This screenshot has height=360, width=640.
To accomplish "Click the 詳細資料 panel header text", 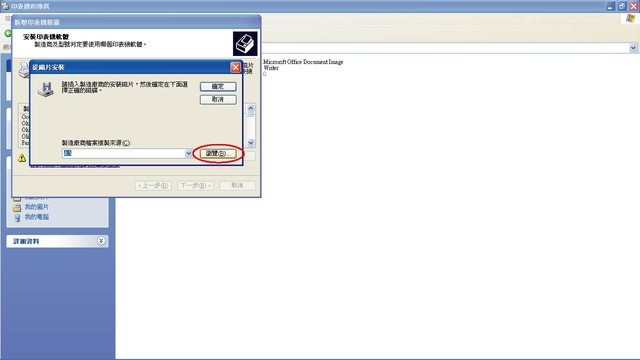I will point(26,241).
